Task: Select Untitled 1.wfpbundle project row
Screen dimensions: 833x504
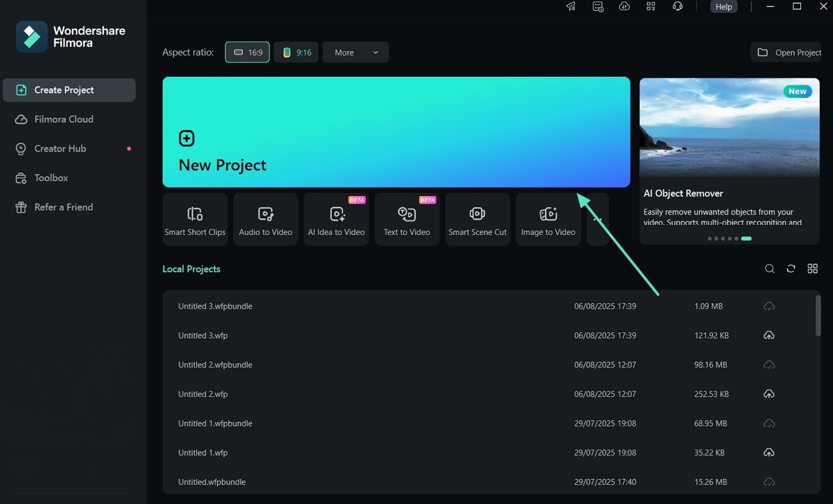Action: 488,423
